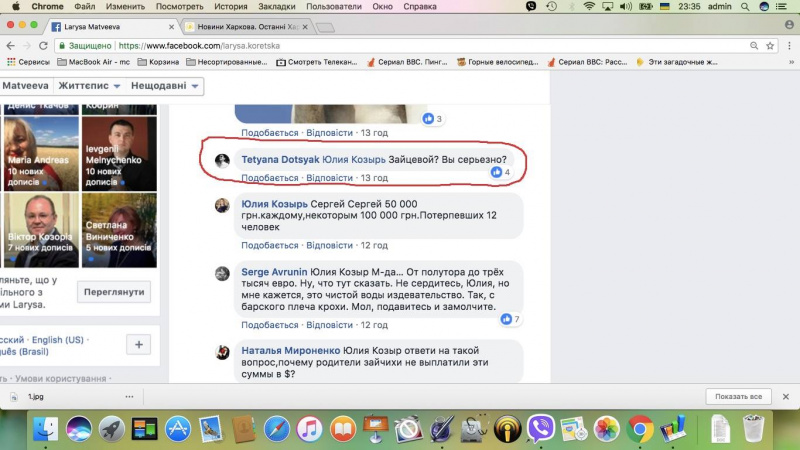Open the История menu in menu bar
Screen dimensions: 800x450
point(229,6)
